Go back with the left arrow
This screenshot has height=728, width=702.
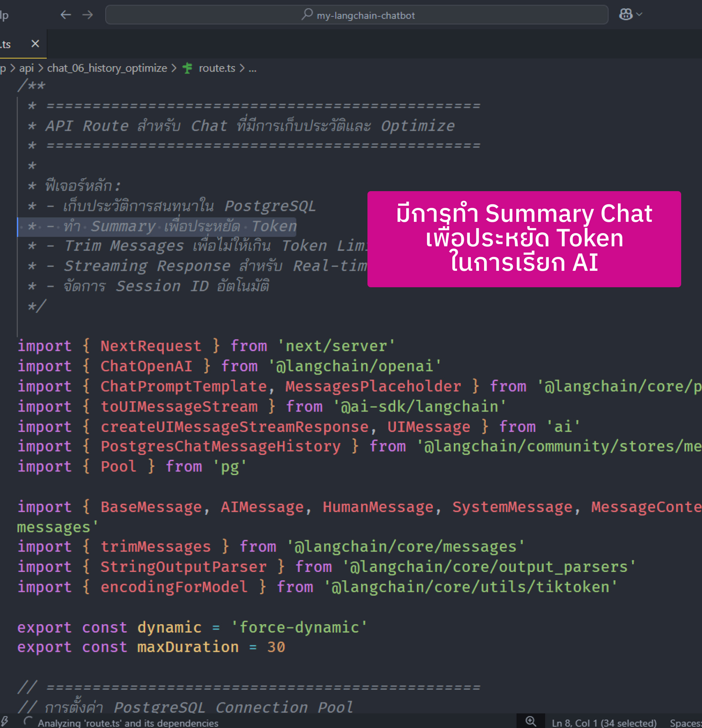pos(65,15)
